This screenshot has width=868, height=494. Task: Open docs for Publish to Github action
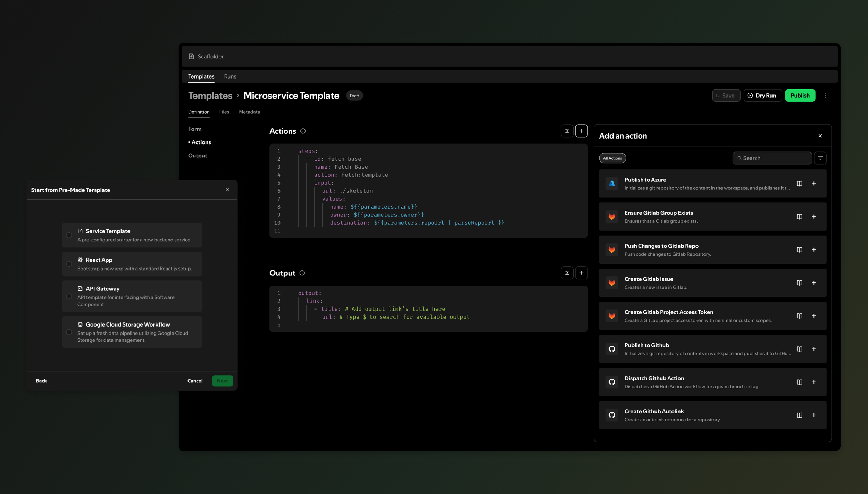point(799,349)
